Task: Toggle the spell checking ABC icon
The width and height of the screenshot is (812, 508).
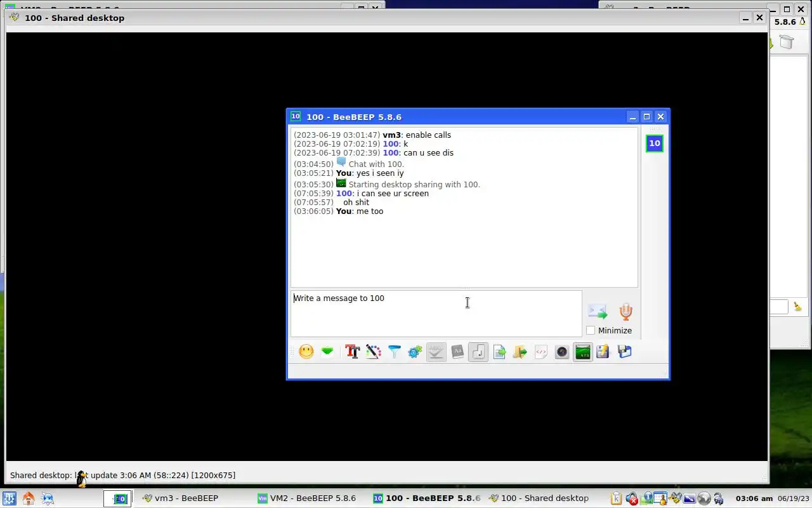Action: (436, 352)
